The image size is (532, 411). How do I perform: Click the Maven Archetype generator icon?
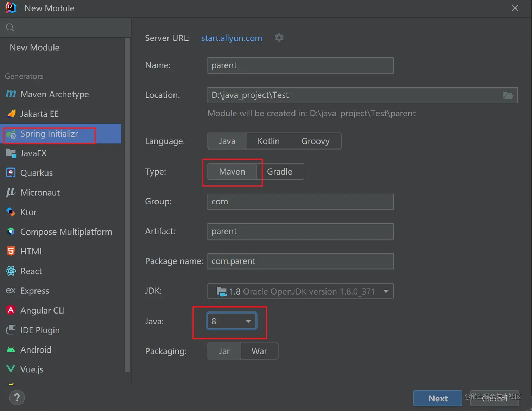pos(11,94)
